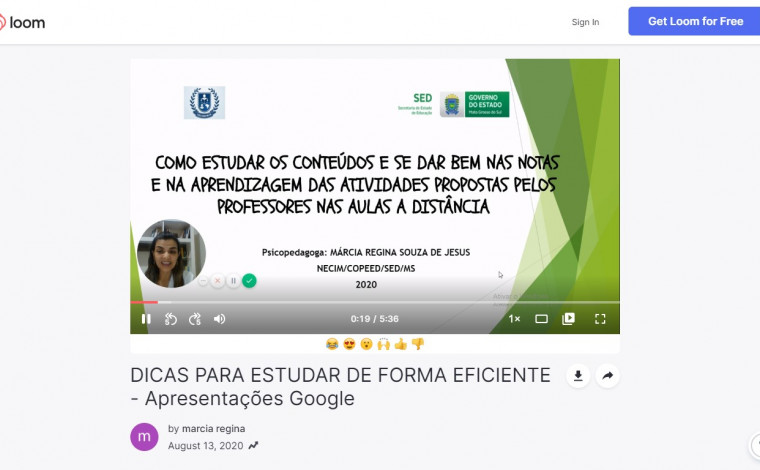This screenshot has width=760, height=470.
Task: React with the heart-eyes emoji
Action: (x=348, y=344)
